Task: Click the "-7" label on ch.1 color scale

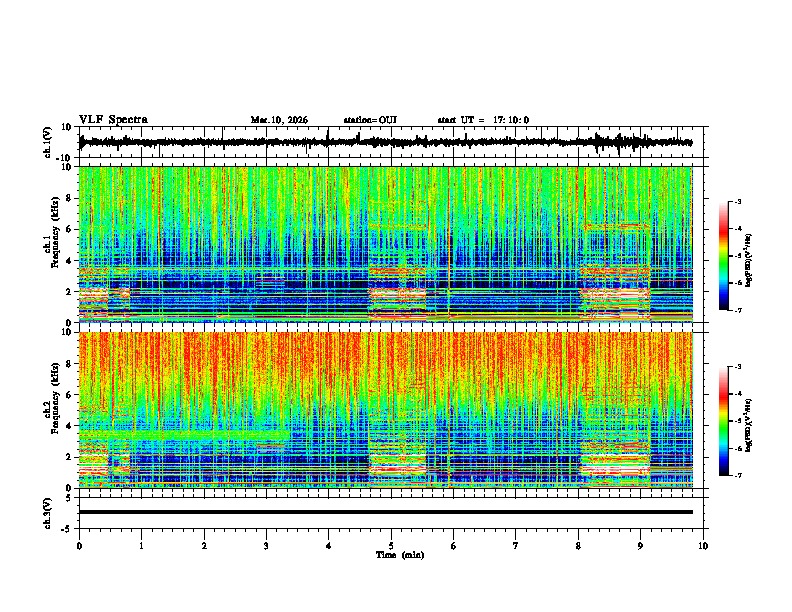Action: pos(737,310)
